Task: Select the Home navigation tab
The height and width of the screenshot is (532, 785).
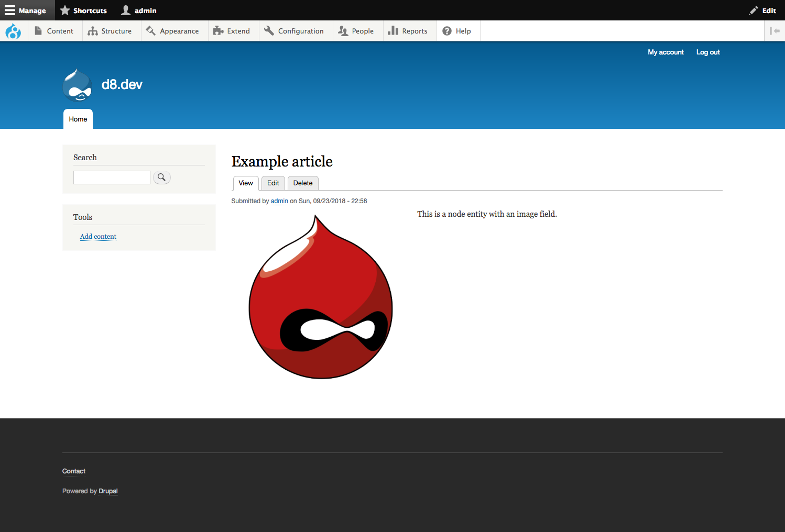Action: coord(78,119)
